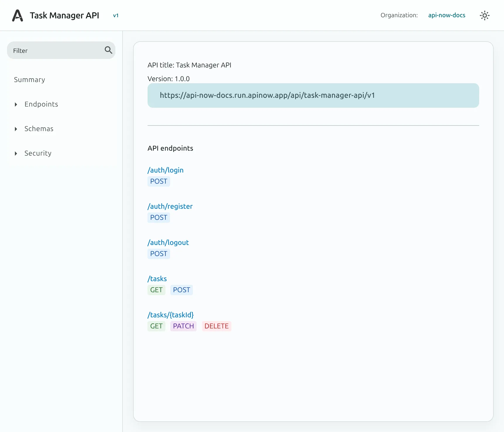Click the base URL box
The image size is (504, 432).
coord(313,95)
